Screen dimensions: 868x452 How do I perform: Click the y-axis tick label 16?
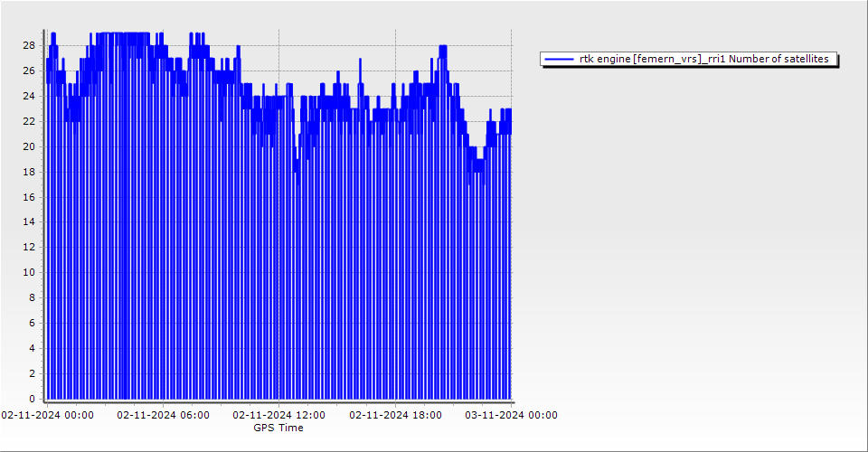click(x=29, y=196)
